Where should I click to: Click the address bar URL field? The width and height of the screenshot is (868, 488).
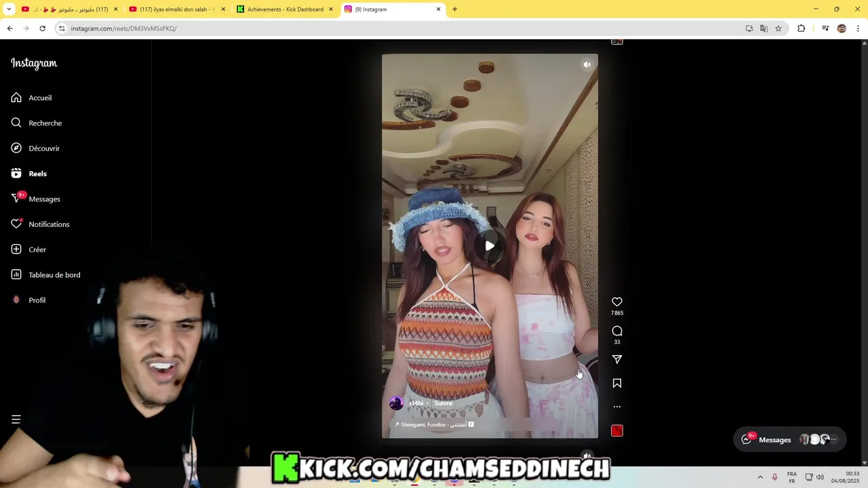400,28
